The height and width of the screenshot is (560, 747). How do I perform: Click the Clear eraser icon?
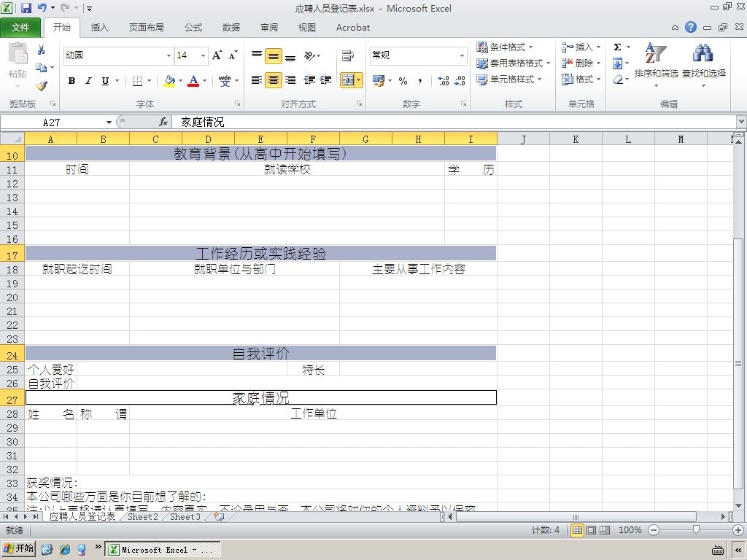(618, 79)
